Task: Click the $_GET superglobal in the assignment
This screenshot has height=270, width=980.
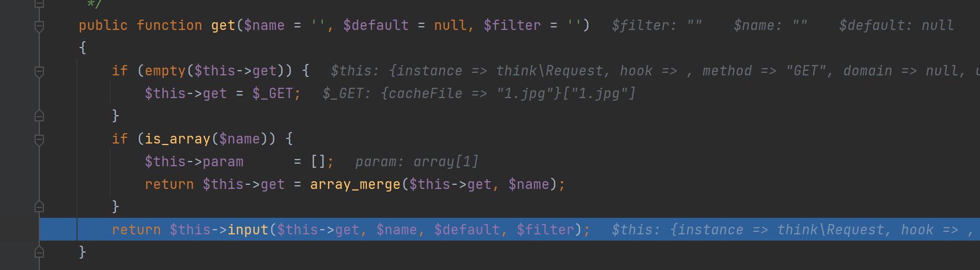Action: pos(272,93)
